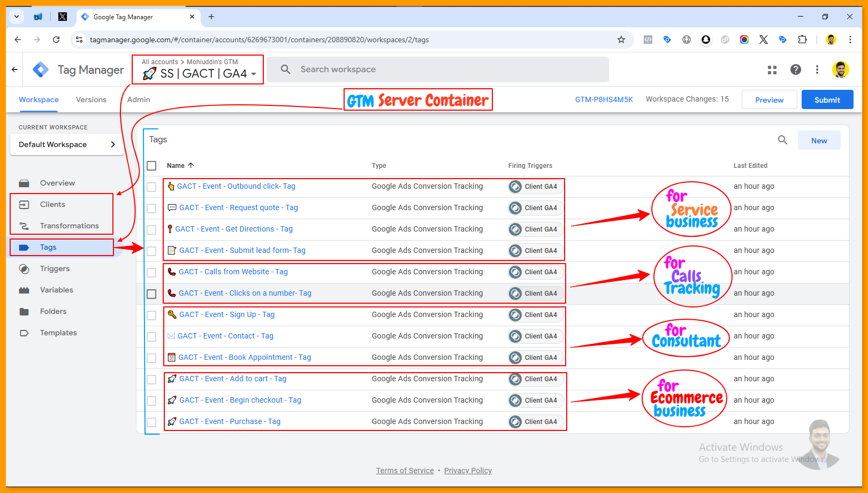This screenshot has width=868, height=493.
Task: Open the browser tab search dropdown arrow
Action: (17, 17)
